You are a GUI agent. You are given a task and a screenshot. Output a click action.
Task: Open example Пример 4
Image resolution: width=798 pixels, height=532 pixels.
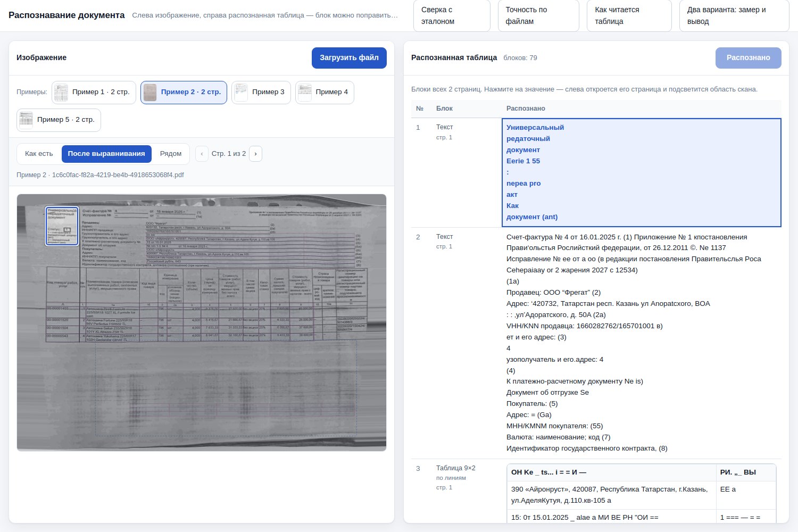click(325, 92)
